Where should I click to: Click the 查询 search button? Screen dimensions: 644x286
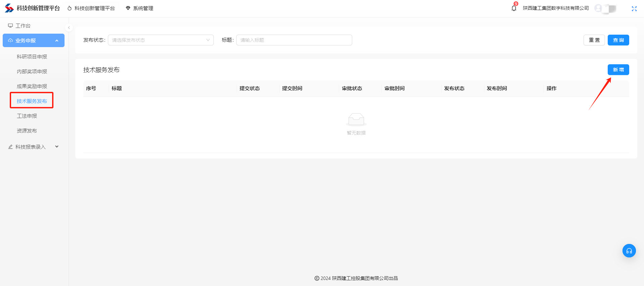618,40
